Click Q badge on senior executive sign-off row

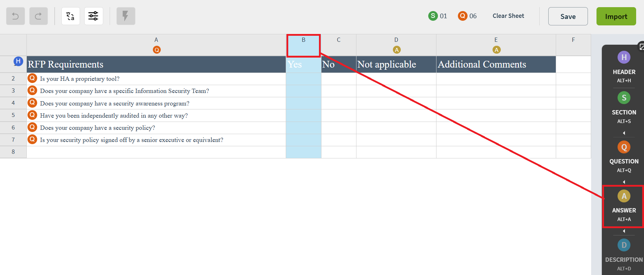pyautogui.click(x=32, y=139)
